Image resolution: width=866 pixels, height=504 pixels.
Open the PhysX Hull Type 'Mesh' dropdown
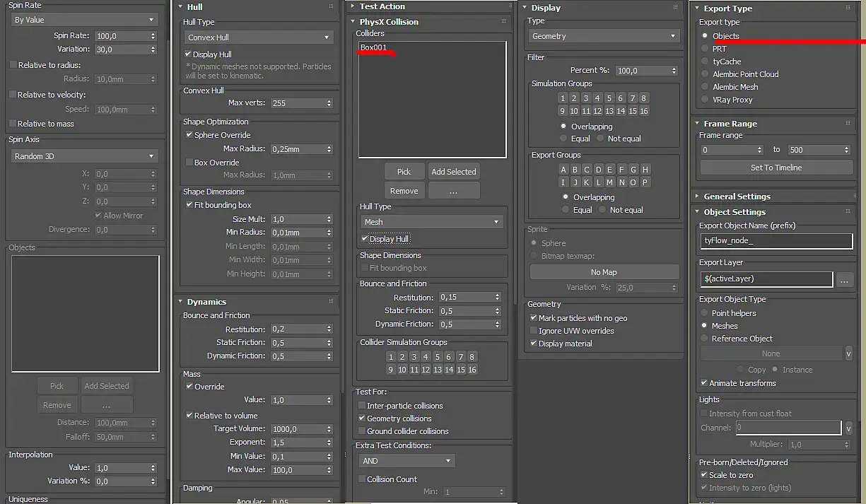[431, 222]
